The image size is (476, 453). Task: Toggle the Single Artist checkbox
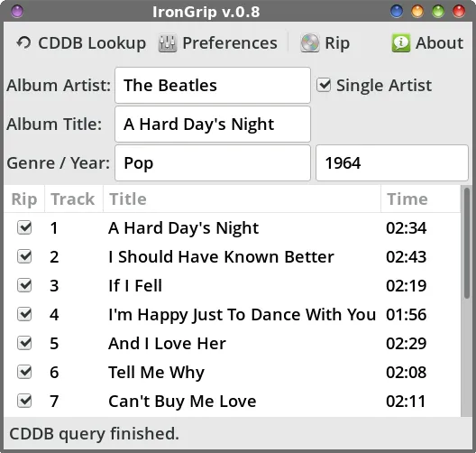click(324, 85)
